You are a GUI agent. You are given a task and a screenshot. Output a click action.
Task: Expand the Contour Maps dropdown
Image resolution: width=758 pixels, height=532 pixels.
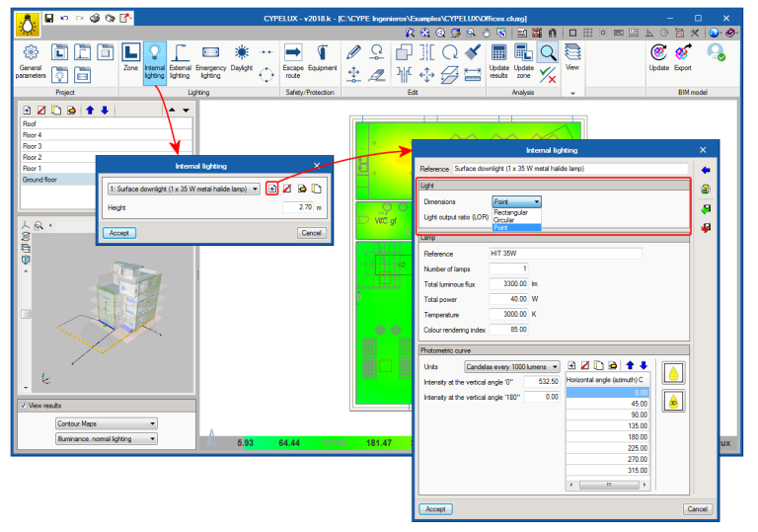[x=107, y=423]
